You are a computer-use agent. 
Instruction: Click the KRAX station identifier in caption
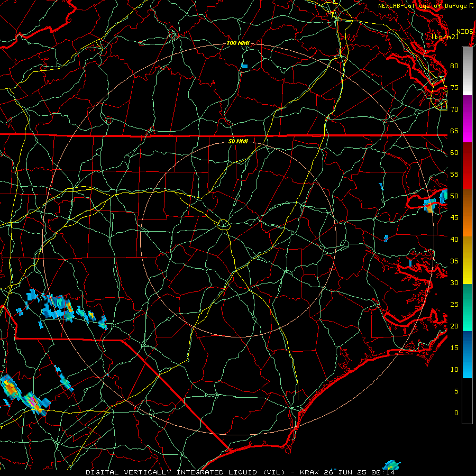(309, 472)
